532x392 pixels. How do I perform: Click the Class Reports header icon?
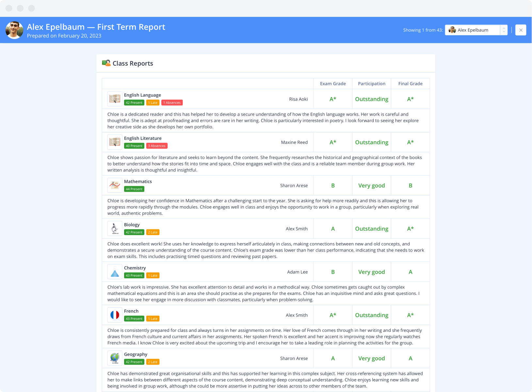106,63
